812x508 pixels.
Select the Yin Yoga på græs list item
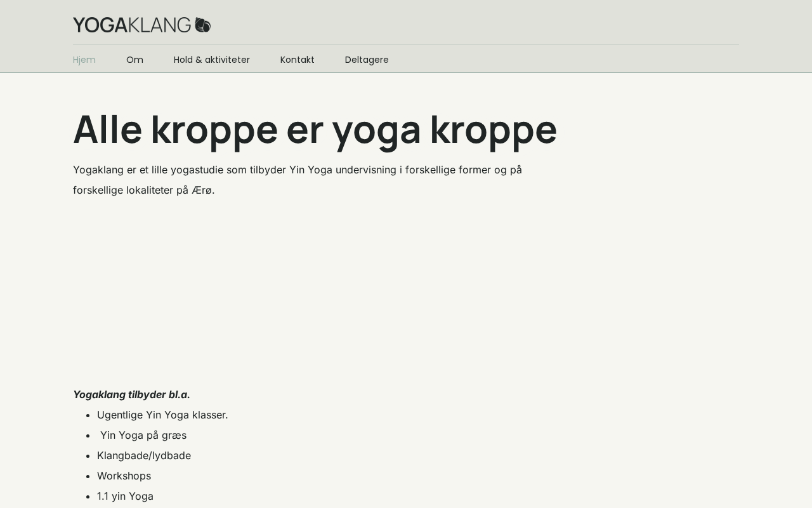(143, 435)
